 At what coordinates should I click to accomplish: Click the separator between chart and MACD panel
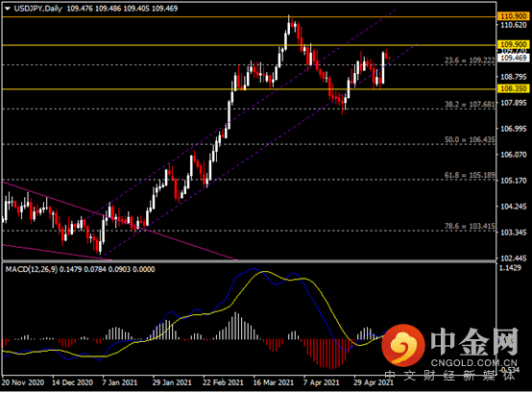(x=249, y=261)
